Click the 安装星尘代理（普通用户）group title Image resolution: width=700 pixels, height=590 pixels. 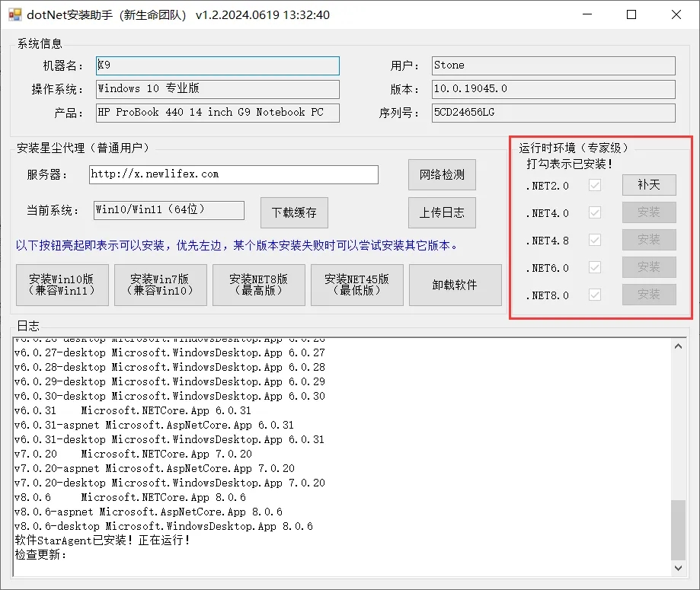pyautogui.click(x=84, y=148)
